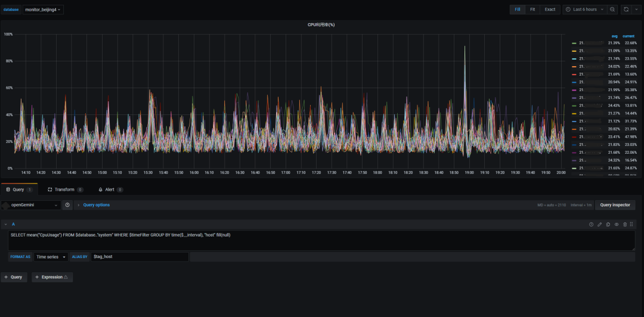Image resolution: width=644 pixels, height=317 pixels.
Task: Expand Query options
Action: point(96,205)
